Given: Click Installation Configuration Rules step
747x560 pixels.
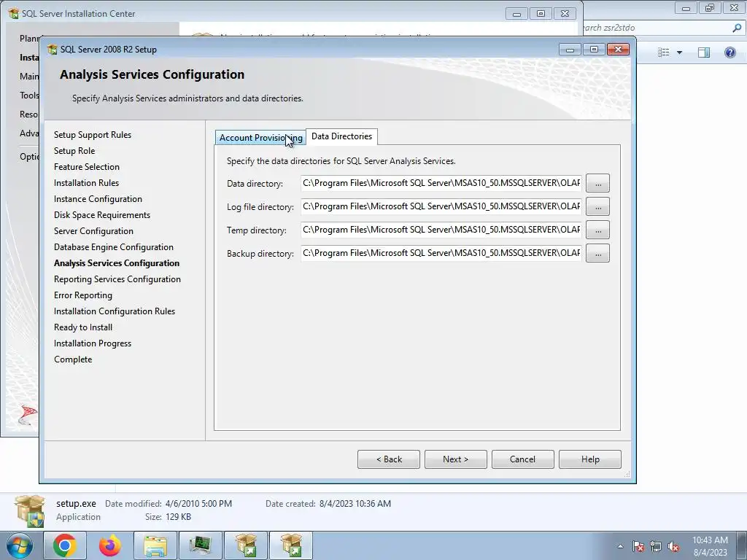Looking at the screenshot, I should click(x=115, y=311).
